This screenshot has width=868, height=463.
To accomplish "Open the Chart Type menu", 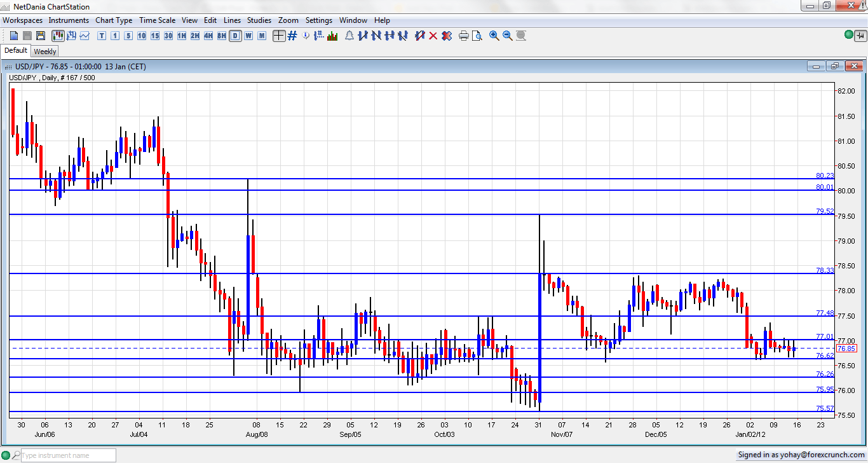I will [x=114, y=20].
